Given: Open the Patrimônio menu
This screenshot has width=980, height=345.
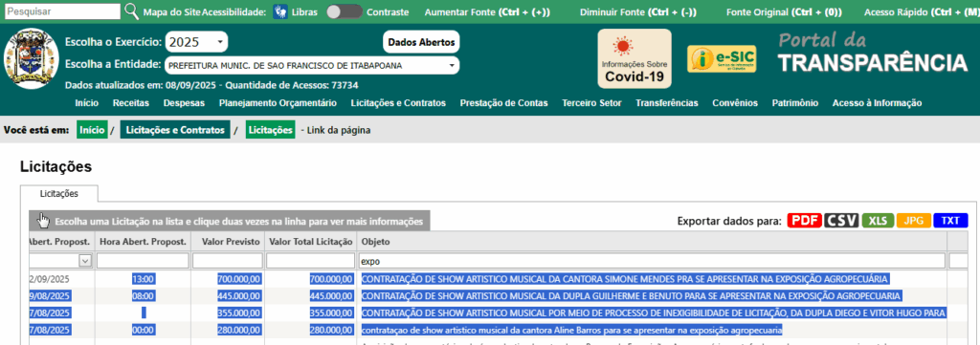Looking at the screenshot, I should [795, 103].
